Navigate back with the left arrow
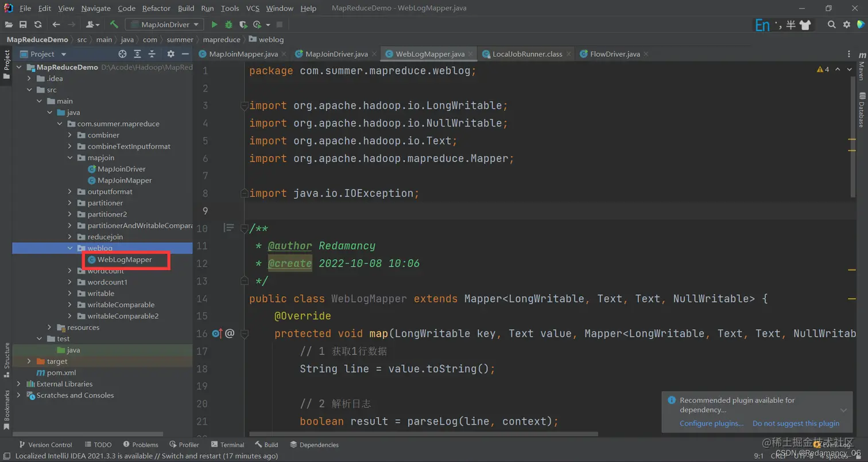Image resolution: width=868 pixels, height=462 pixels. coord(56,25)
